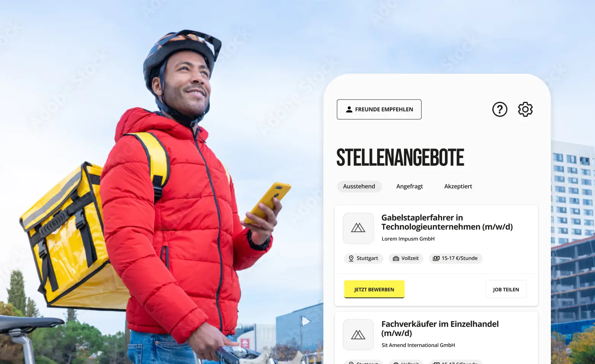The width and height of the screenshot is (595, 364).
Task: Click the Fachverkäufer company logo placeholder
Action: (x=358, y=334)
